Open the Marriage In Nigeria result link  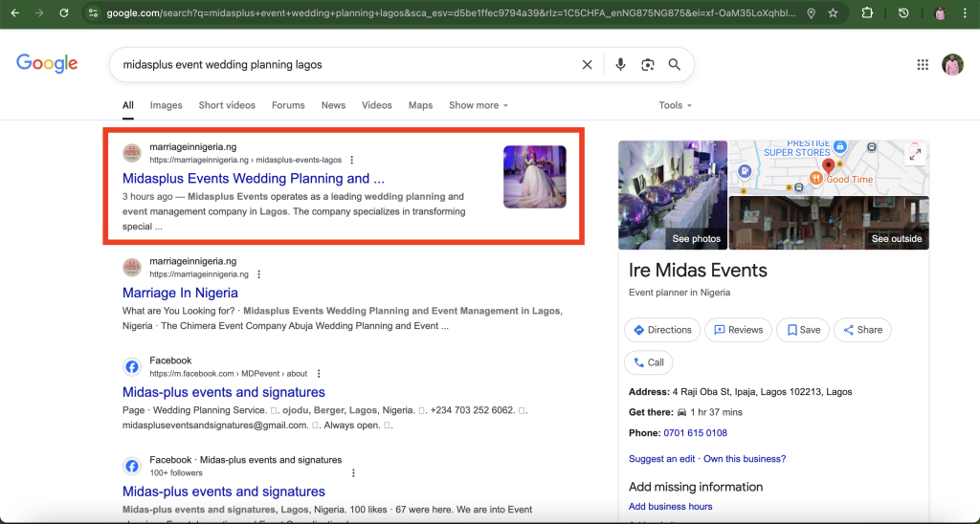point(180,293)
